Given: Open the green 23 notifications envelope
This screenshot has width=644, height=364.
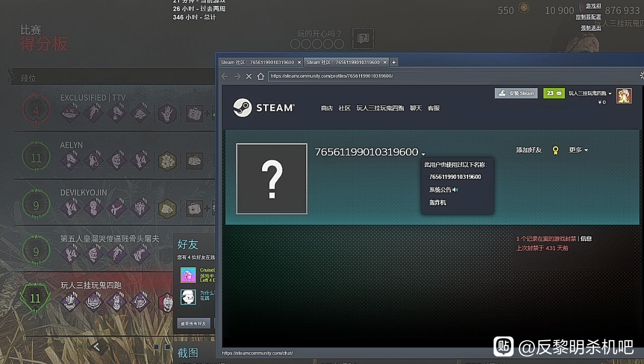Looking at the screenshot, I should click(554, 93).
